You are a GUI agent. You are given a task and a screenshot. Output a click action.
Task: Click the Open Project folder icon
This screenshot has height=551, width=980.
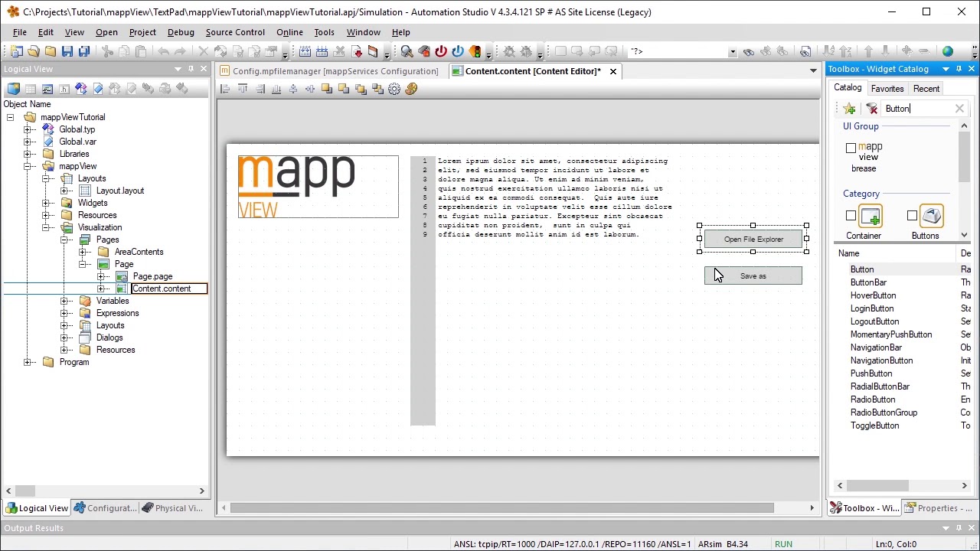(34, 51)
